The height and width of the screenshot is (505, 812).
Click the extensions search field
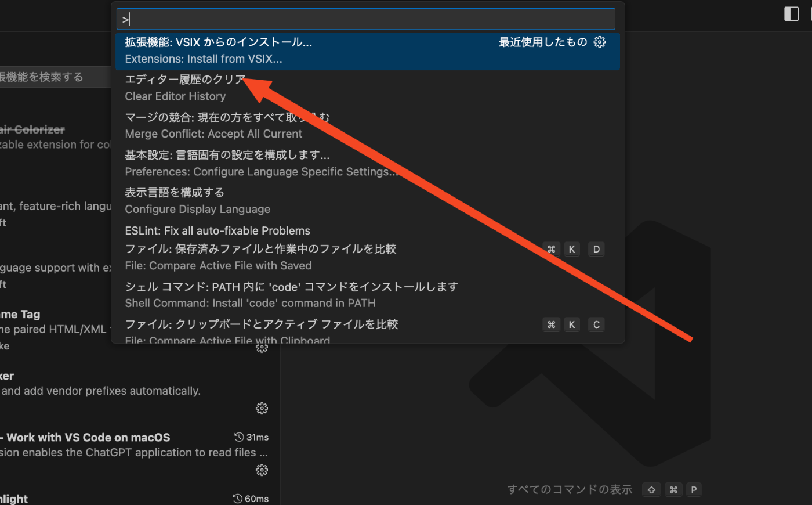[55, 77]
